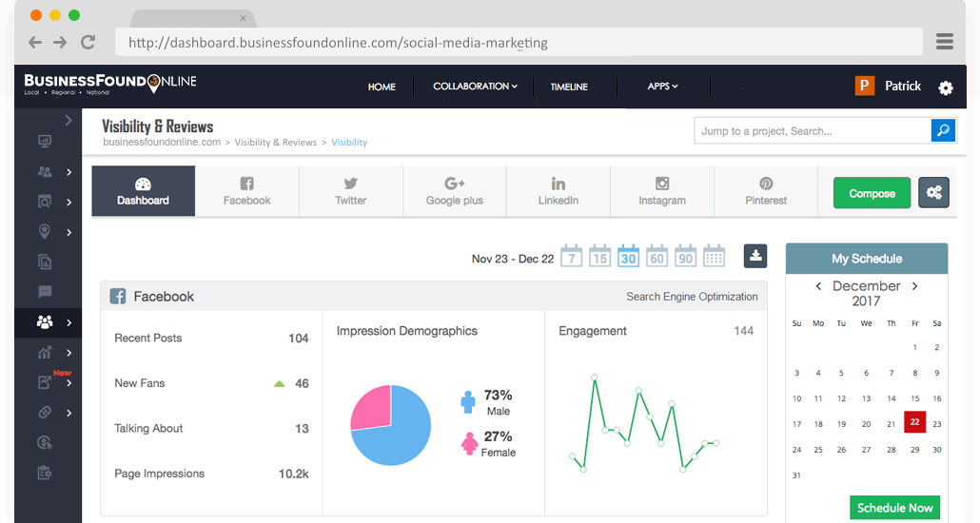Open the gears settings button beside Compose
The image size is (980, 523).
click(x=933, y=192)
